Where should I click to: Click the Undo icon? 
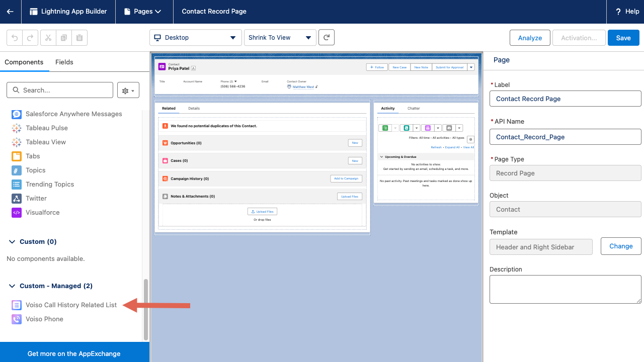point(15,38)
